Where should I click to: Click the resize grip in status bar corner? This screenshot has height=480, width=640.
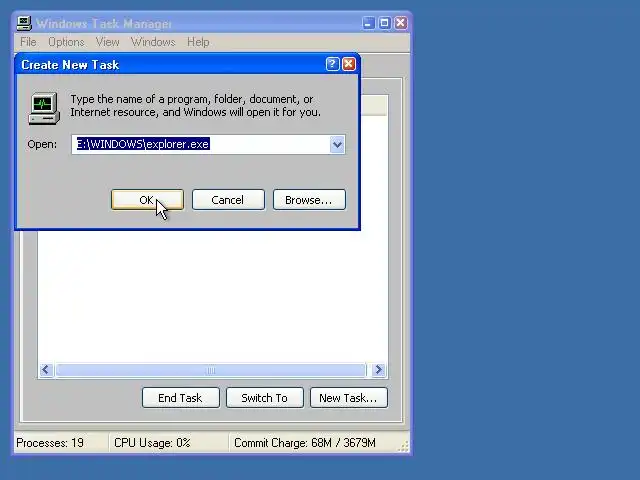click(403, 447)
